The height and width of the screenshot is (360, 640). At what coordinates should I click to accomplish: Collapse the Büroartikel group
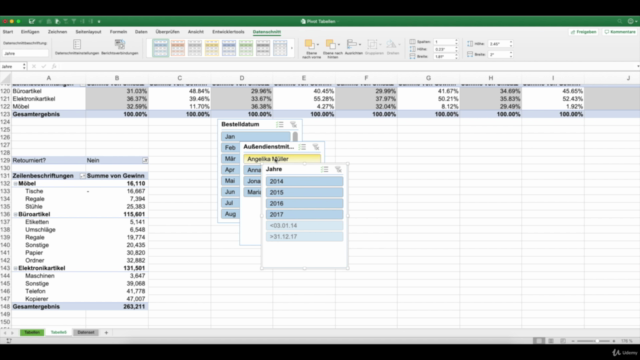click(x=16, y=214)
